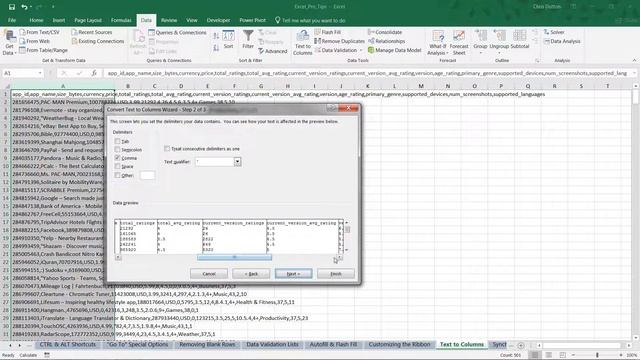
Task: Click Next in the wizard
Action: 293,273
